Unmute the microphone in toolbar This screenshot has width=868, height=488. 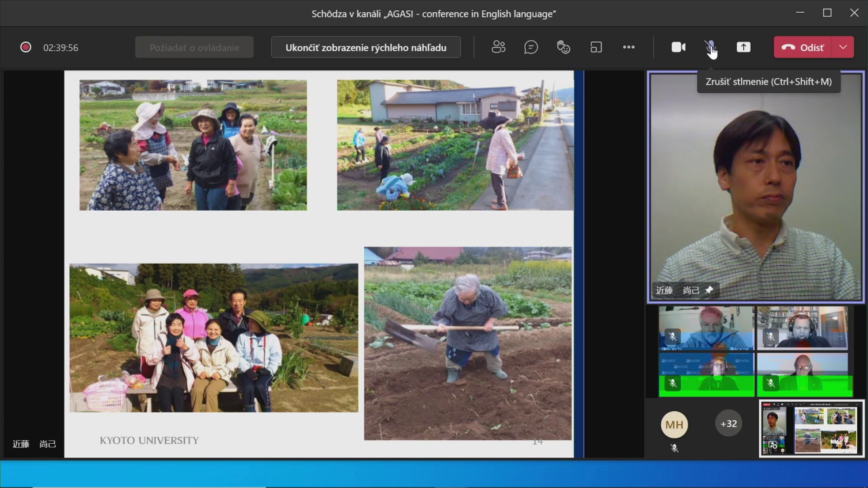[710, 47]
